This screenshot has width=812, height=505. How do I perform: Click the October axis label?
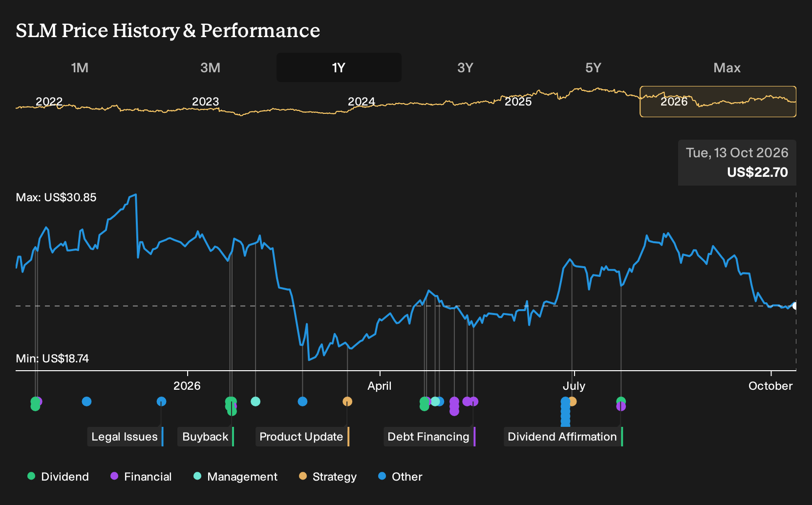[770, 386]
